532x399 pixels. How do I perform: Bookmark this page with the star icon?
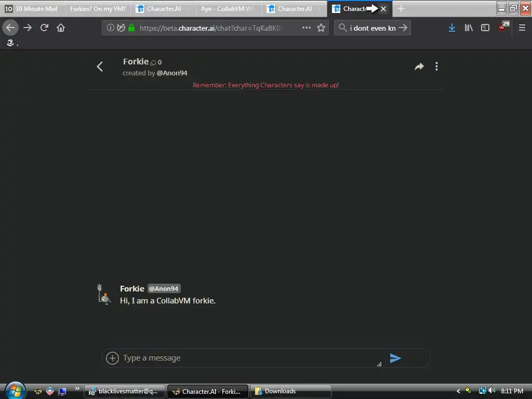321,28
